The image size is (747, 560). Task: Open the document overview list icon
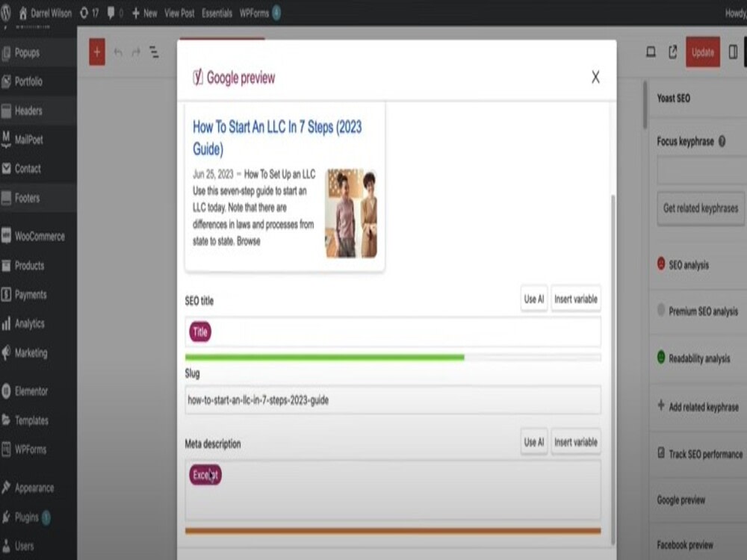point(155,52)
